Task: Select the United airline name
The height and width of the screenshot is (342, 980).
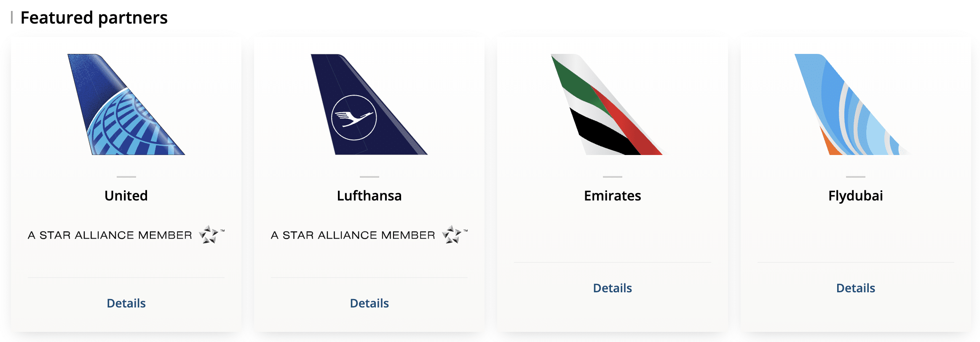Action: coord(126,196)
